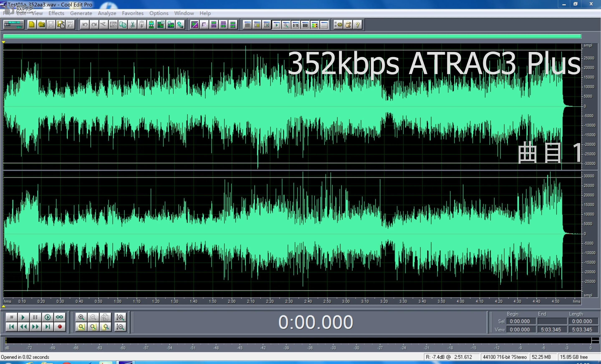
Task: Enable loop playback with infinity button
Action: 59,317
